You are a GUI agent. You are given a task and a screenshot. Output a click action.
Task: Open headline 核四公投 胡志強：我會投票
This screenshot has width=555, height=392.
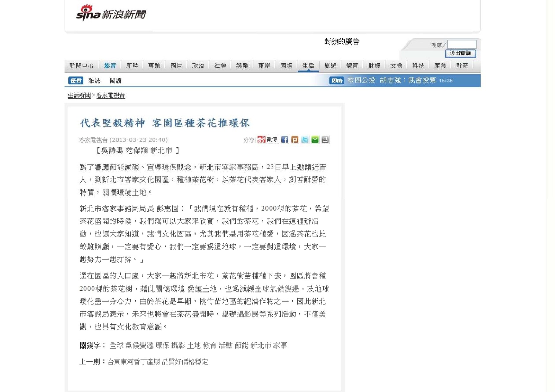pyautogui.click(x=392, y=80)
